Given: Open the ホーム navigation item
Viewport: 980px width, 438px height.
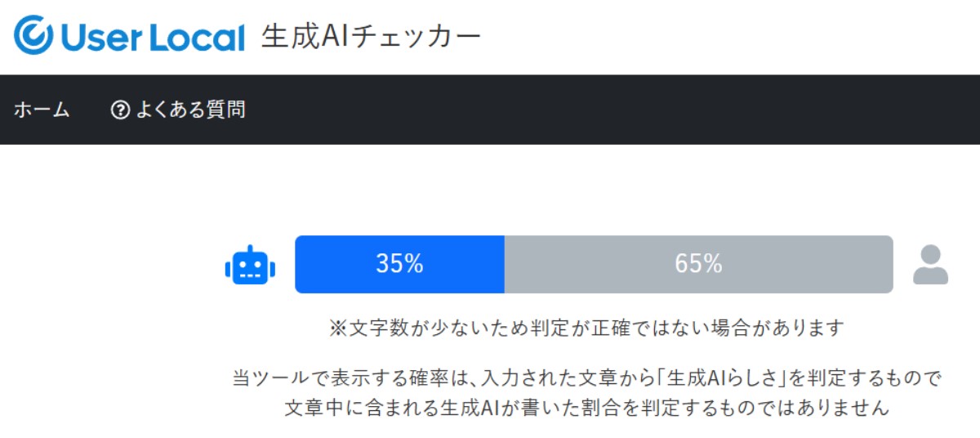Looking at the screenshot, I should coord(42,109).
